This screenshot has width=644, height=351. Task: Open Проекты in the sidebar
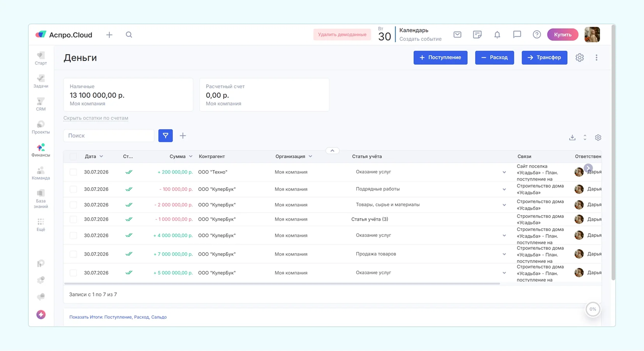click(x=41, y=127)
